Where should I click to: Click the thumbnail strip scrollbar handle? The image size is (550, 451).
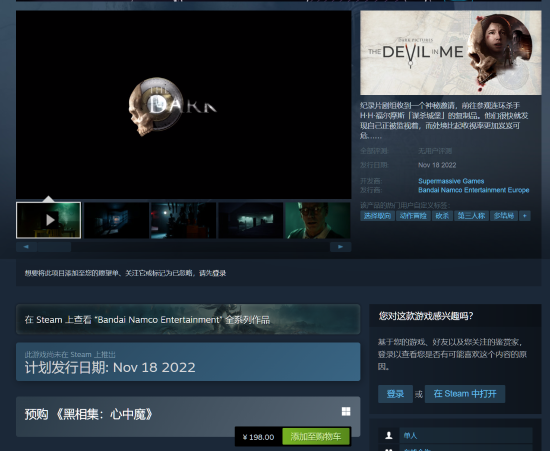(54, 247)
